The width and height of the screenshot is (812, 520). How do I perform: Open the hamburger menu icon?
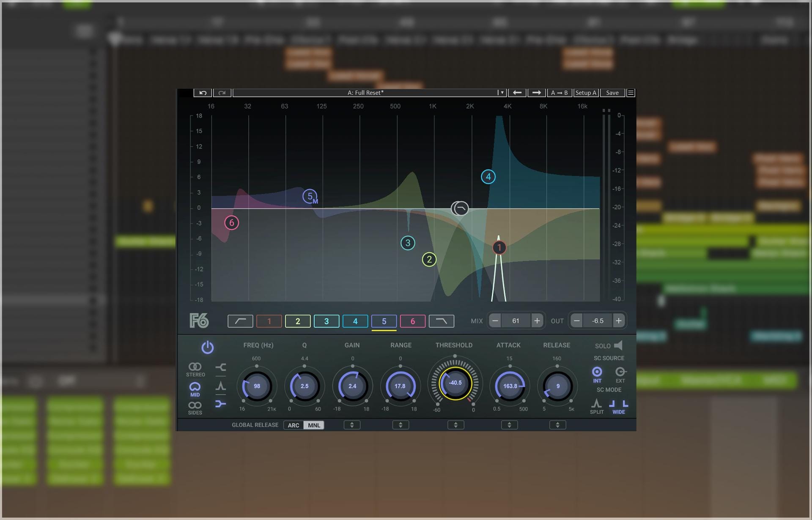coord(631,93)
